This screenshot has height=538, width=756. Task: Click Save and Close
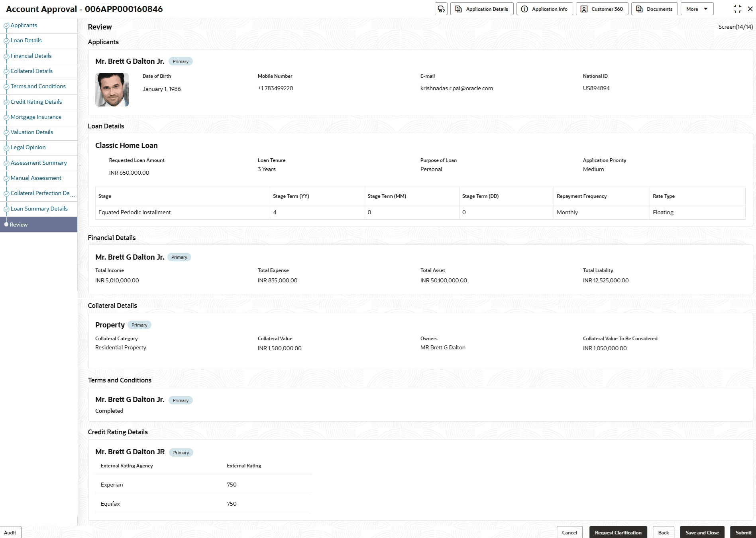[x=702, y=532]
